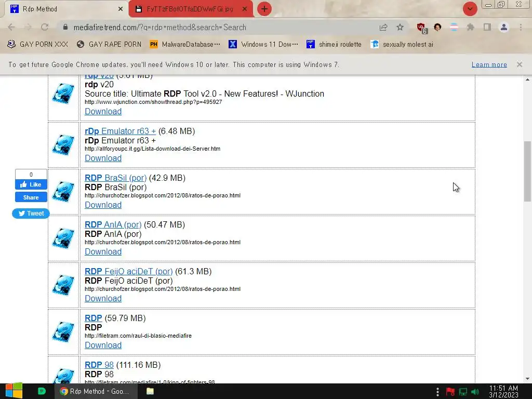
Task: Click the RDP 98 title link
Action: click(99, 365)
